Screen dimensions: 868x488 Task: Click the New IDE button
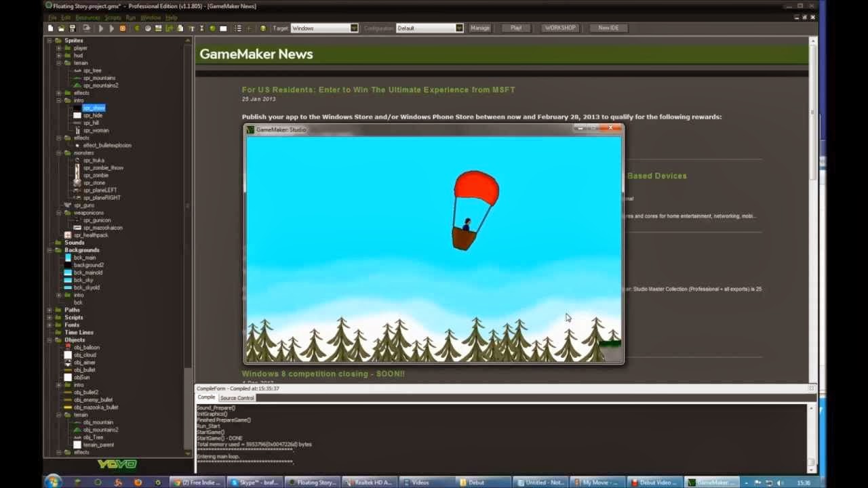coord(608,28)
